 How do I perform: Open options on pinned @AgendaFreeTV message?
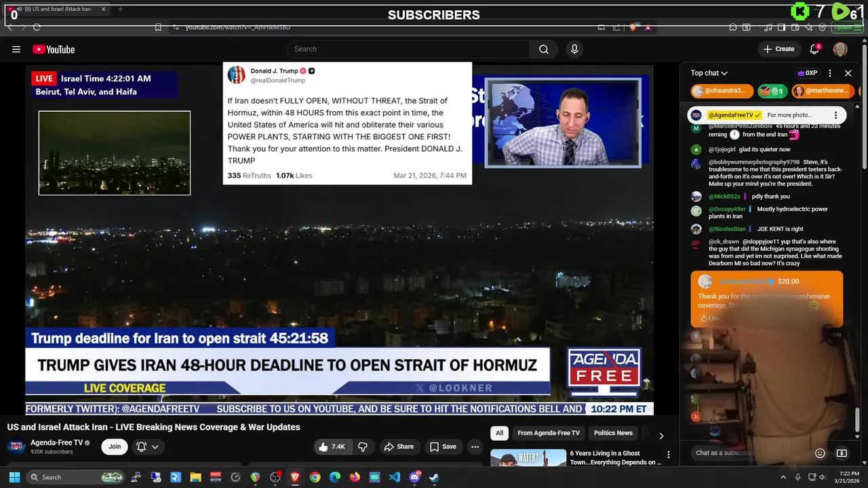[835, 115]
